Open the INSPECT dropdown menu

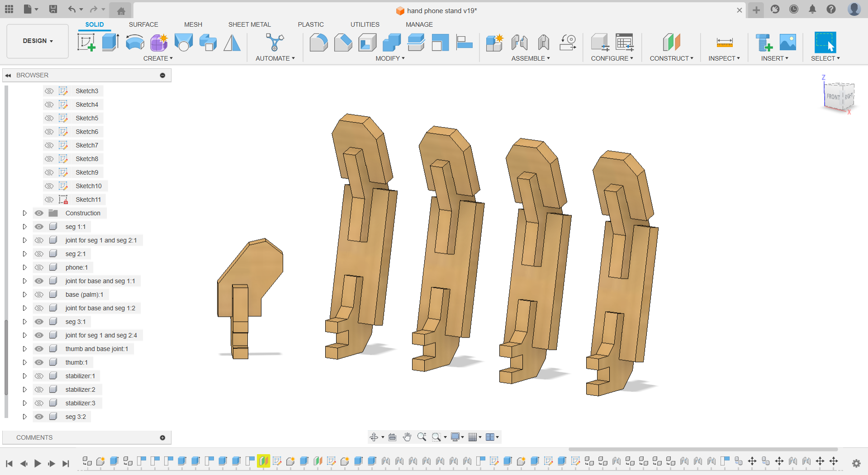(724, 58)
